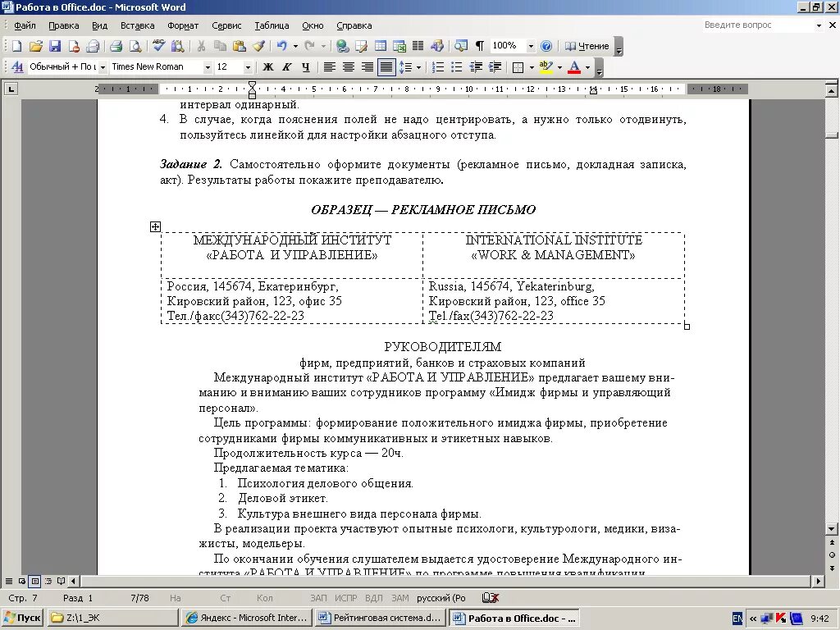Viewport: 840px width, 630px height.
Task: Increase the paragraph indent
Action: click(x=495, y=67)
